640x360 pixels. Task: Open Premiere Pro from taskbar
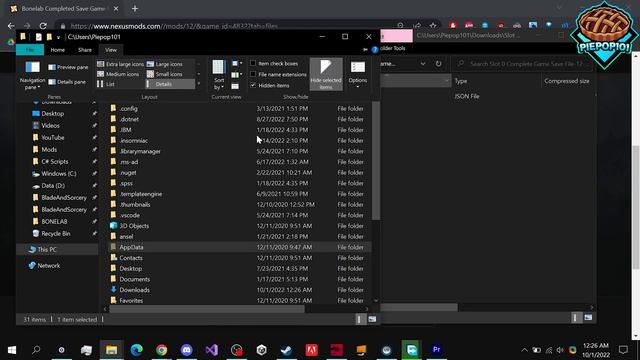pyautogui.click(x=436, y=350)
